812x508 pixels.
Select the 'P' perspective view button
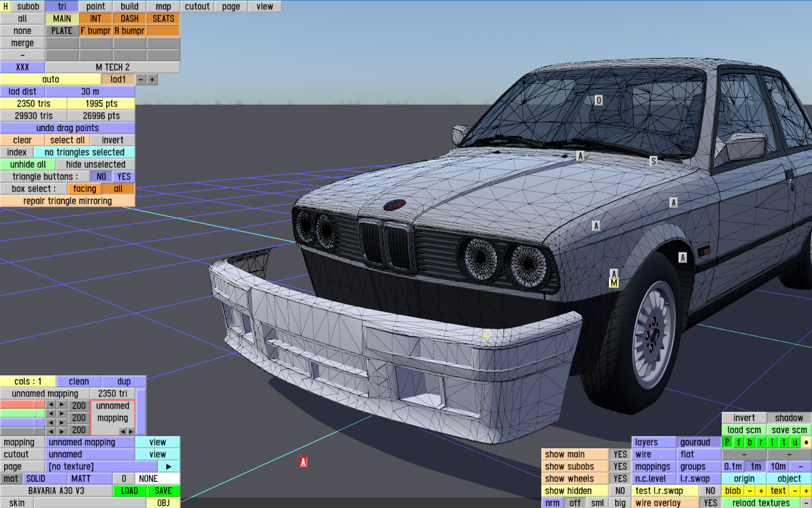[727, 443]
